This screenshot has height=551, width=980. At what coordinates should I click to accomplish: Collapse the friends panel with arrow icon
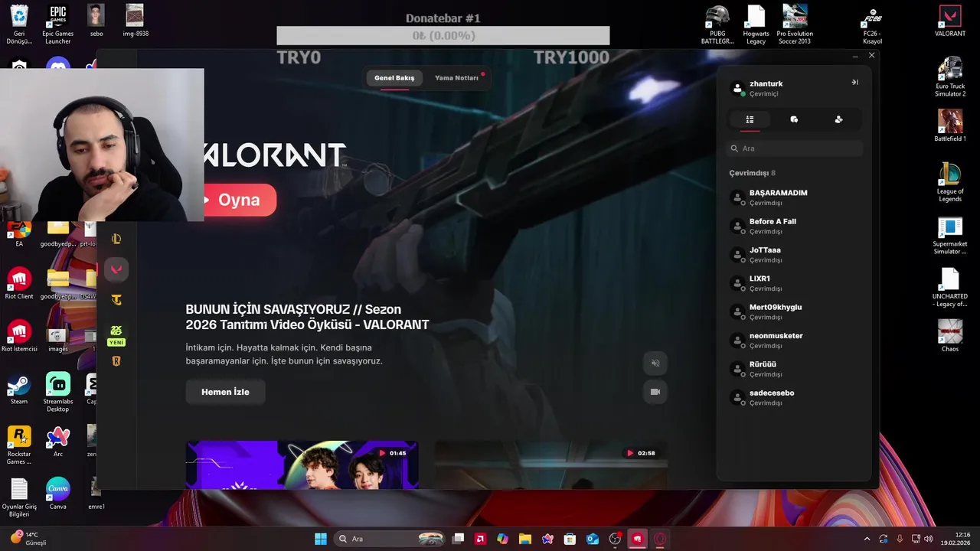[x=854, y=82]
